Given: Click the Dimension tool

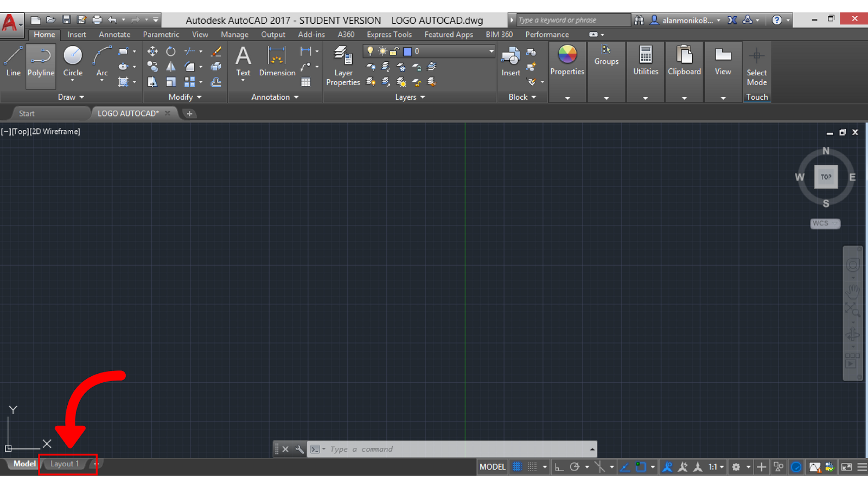Looking at the screenshot, I should (276, 61).
